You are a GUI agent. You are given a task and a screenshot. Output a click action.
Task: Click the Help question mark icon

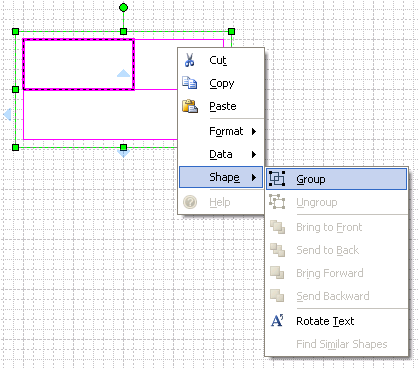pyautogui.click(x=190, y=202)
